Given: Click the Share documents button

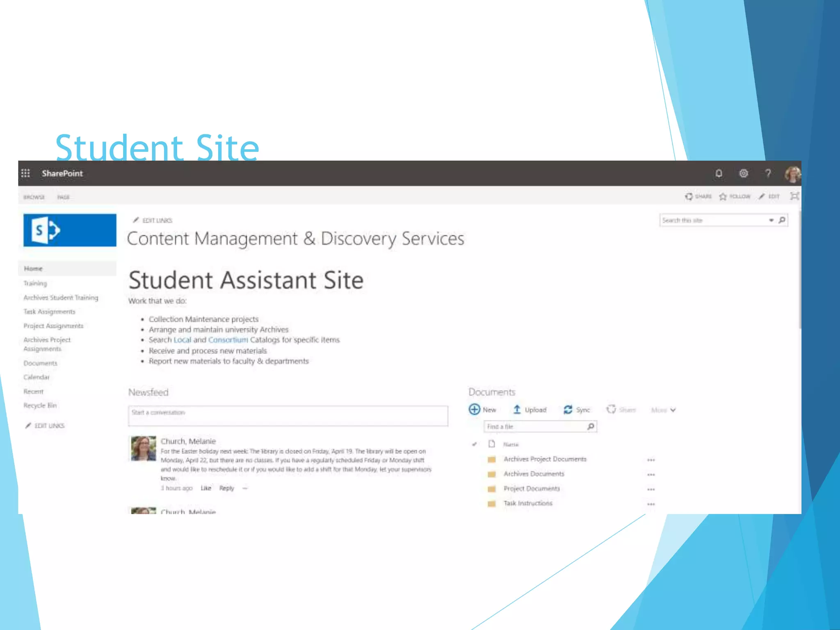Looking at the screenshot, I should tap(621, 410).
